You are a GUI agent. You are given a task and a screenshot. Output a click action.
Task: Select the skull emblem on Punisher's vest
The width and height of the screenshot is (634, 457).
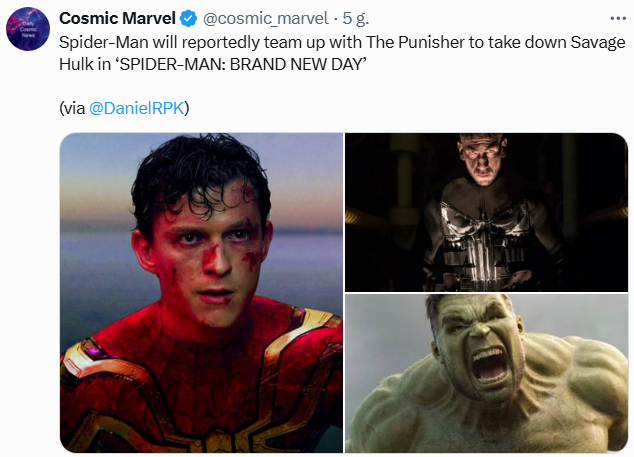click(x=484, y=239)
